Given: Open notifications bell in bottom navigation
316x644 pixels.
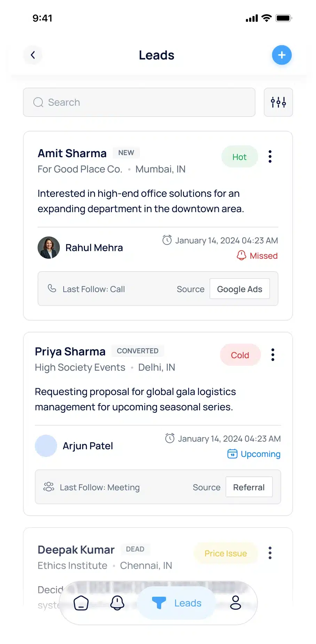Looking at the screenshot, I should pos(117,603).
